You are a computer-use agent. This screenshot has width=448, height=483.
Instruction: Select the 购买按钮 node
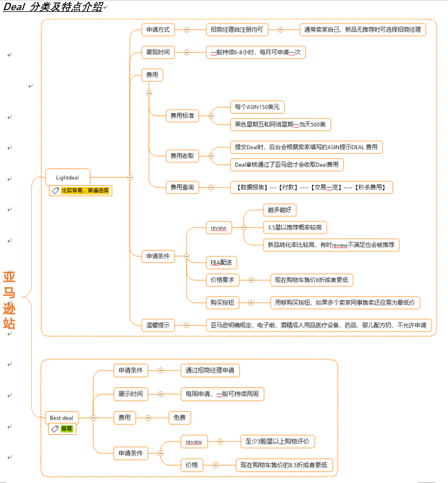(x=222, y=303)
